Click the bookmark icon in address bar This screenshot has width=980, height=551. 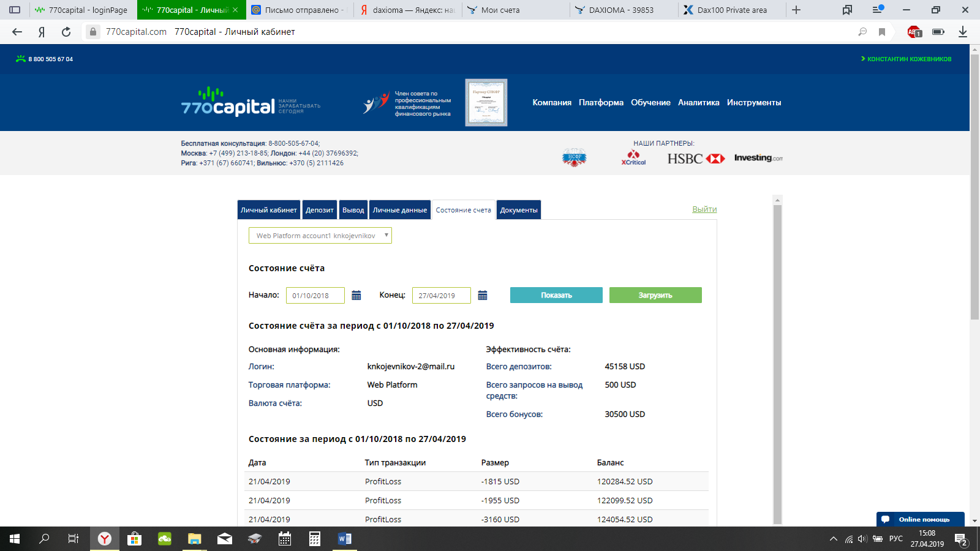pyautogui.click(x=882, y=32)
